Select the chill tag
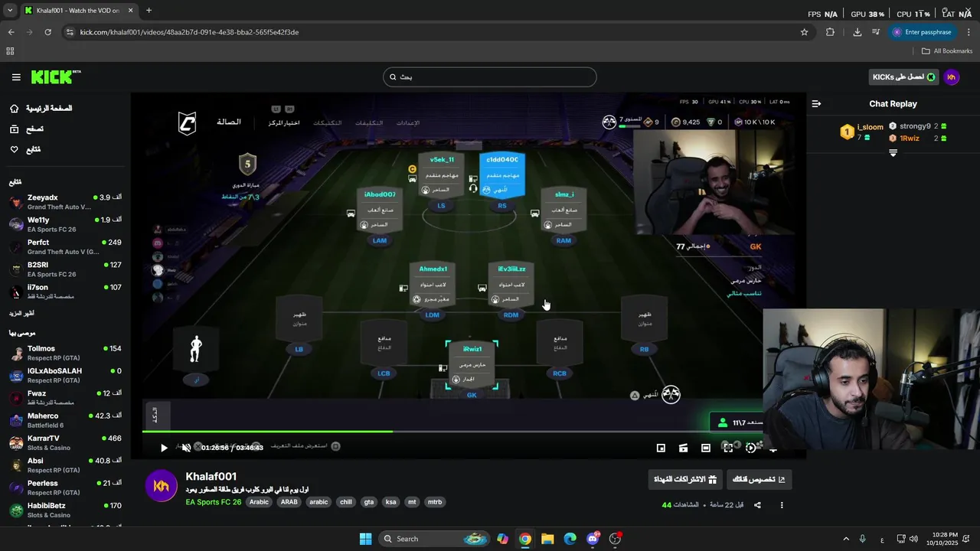 (346, 502)
